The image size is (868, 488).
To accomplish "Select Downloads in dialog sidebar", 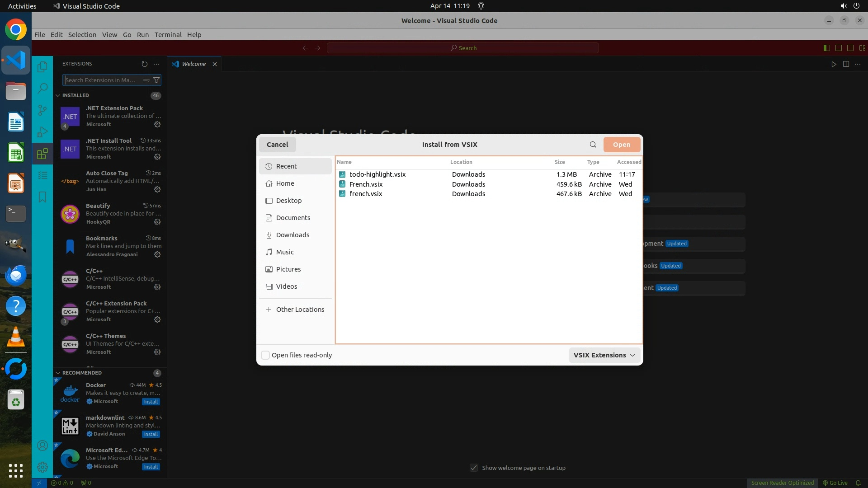I will pos(292,235).
